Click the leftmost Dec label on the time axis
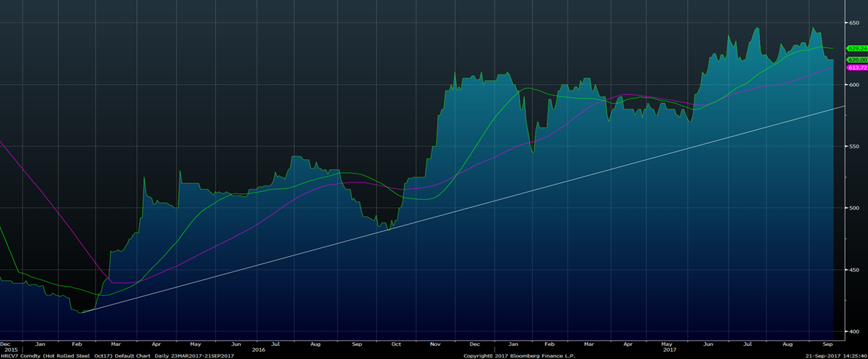 point(5,343)
